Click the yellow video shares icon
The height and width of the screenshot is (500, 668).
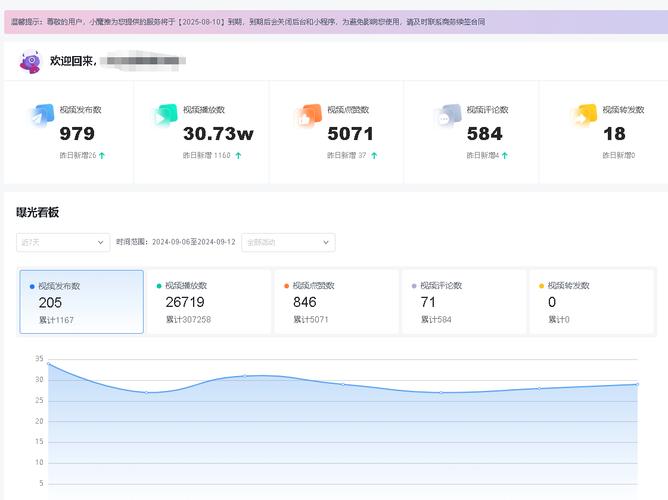coord(585,115)
